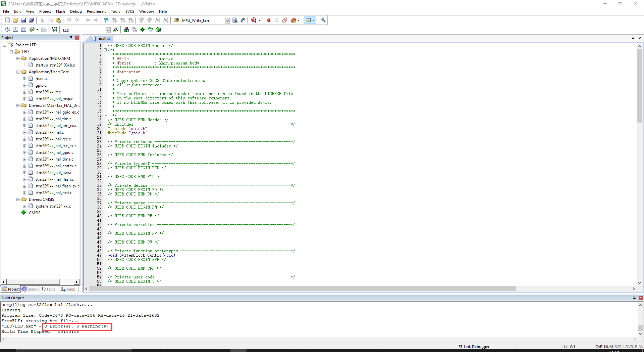Click the Find in Files icon

(x=176, y=20)
